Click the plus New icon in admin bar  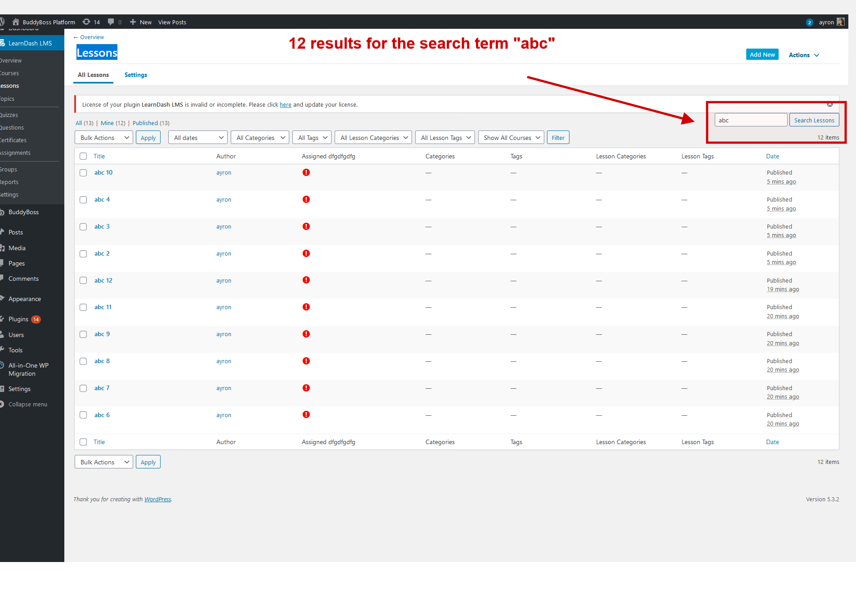pyautogui.click(x=133, y=22)
